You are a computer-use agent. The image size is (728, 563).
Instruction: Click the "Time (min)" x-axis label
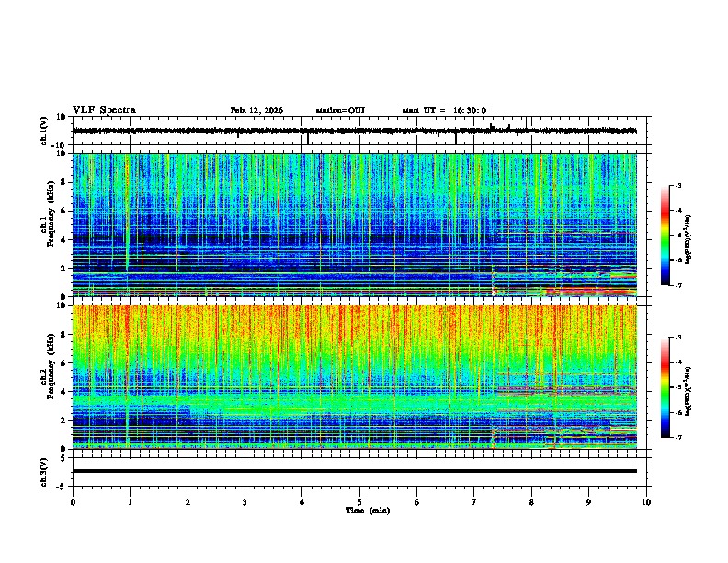click(x=368, y=511)
